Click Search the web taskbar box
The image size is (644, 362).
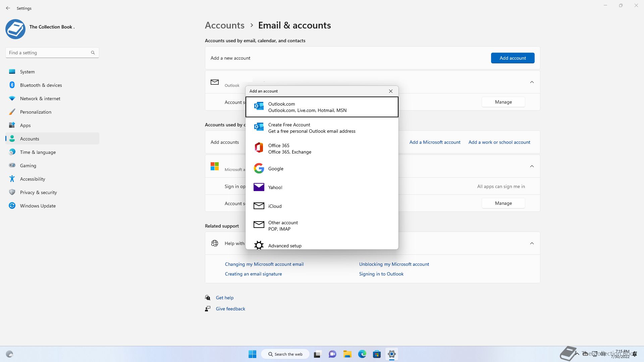pos(285,354)
